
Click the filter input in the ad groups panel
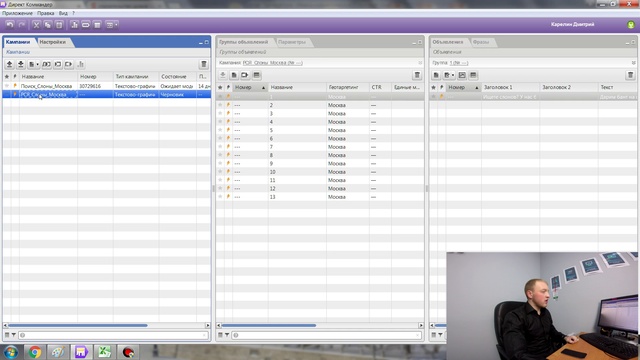326,335
